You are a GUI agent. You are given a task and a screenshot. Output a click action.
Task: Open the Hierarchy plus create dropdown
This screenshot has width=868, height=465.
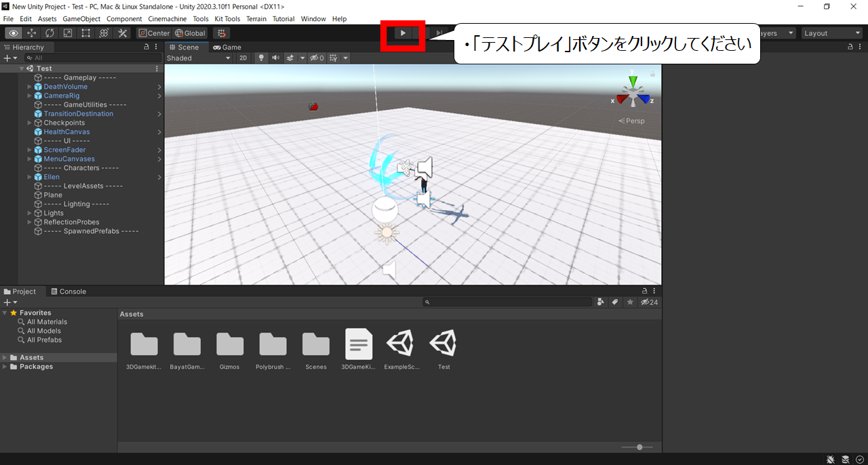point(10,58)
